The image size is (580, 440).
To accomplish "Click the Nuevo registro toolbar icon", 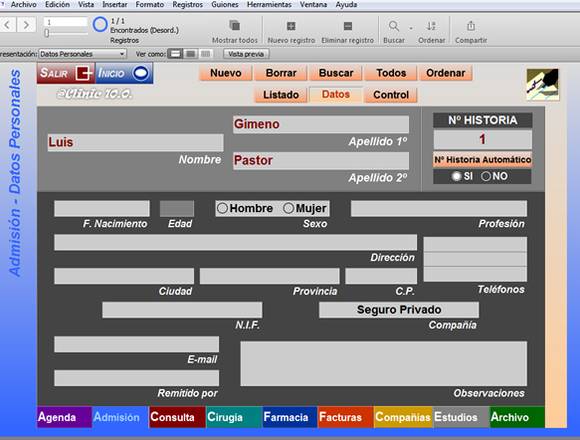I will coord(291,26).
